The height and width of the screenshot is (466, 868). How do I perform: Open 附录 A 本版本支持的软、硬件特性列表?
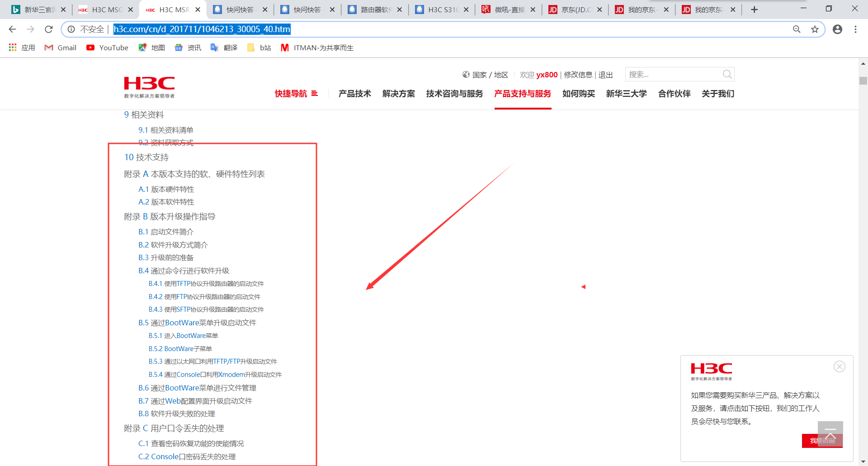(x=194, y=174)
